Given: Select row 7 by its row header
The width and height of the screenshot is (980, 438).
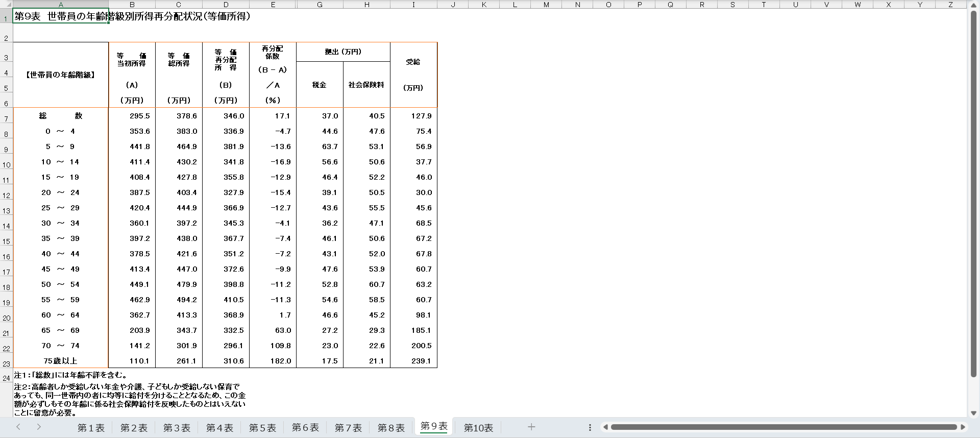Looking at the screenshot, I should 6,119.
